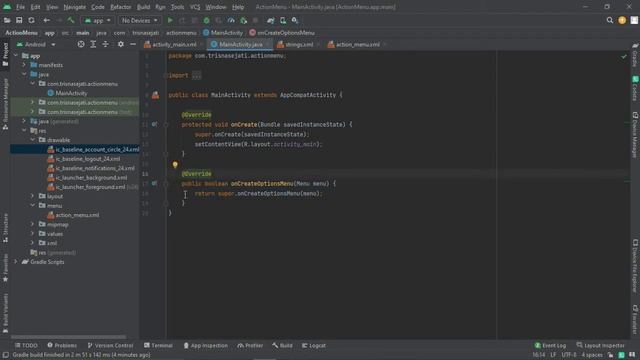Click the orange account avatar icon
The width and height of the screenshot is (640, 360).
[x=622, y=20]
